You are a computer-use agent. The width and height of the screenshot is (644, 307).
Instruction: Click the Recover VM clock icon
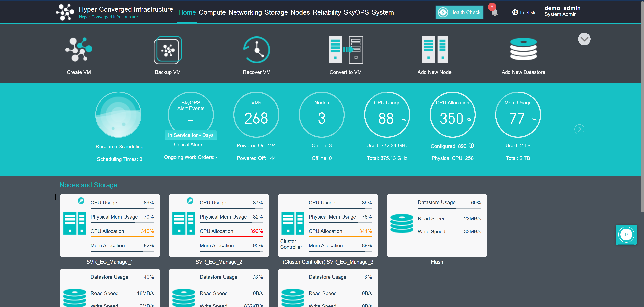(x=257, y=50)
